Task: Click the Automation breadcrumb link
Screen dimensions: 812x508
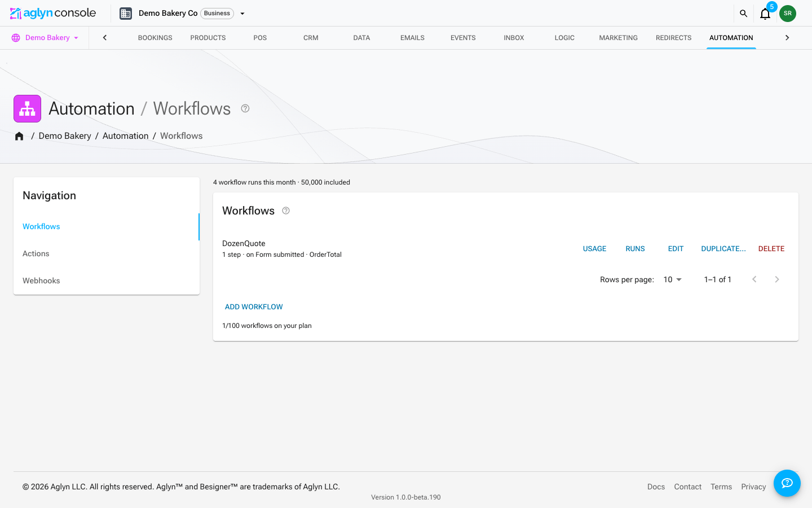Action: (126, 136)
